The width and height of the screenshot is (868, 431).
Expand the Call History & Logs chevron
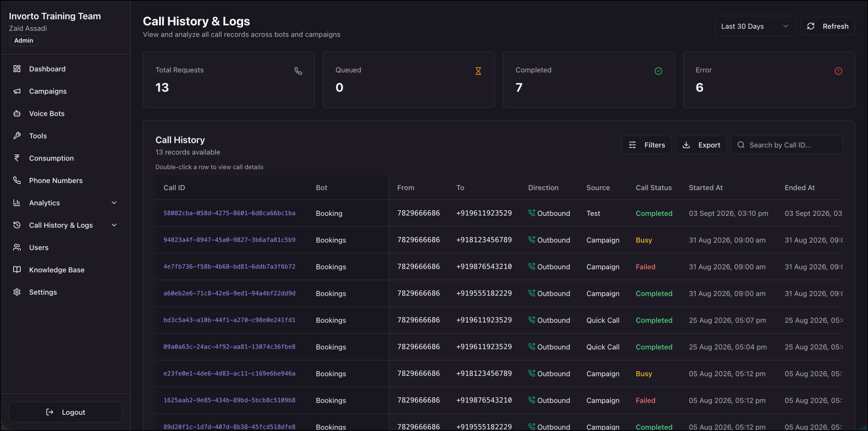coord(114,225)
